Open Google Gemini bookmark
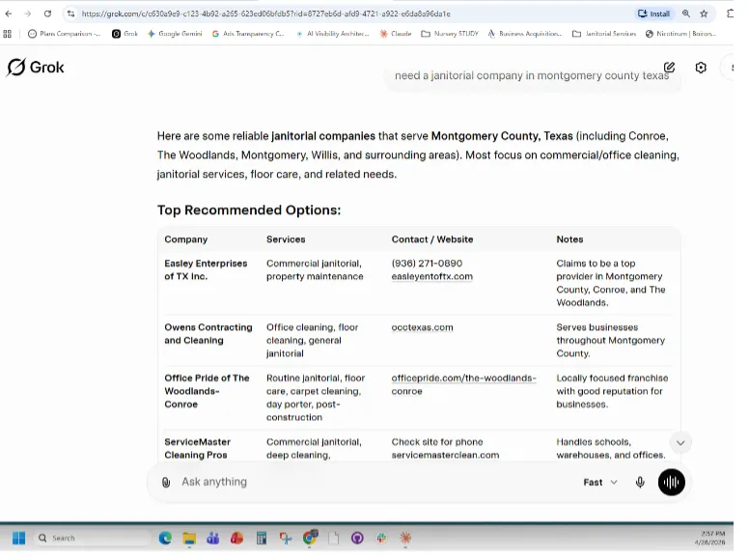The height and width of the screenshot is (560, 749). [175, 34]
